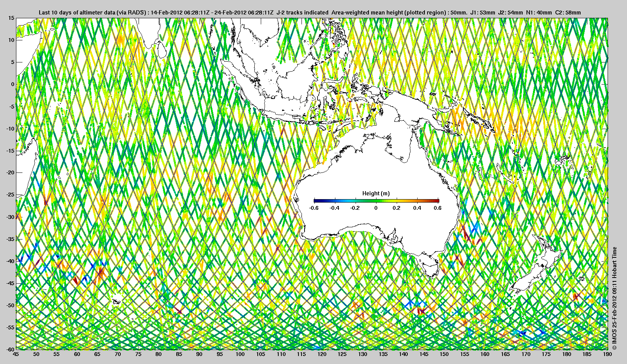Click latitude label "10" on the vertical axis

(x=11, y=40)
